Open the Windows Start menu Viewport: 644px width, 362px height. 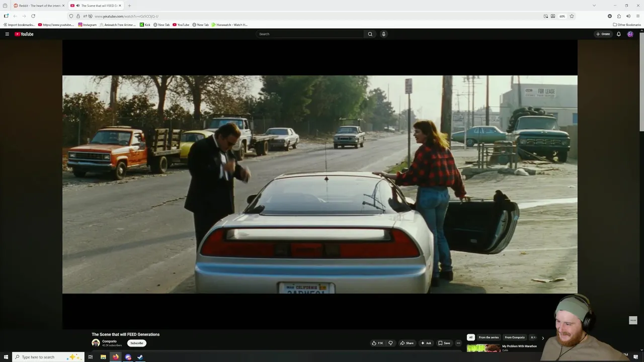tap(6, 357)
